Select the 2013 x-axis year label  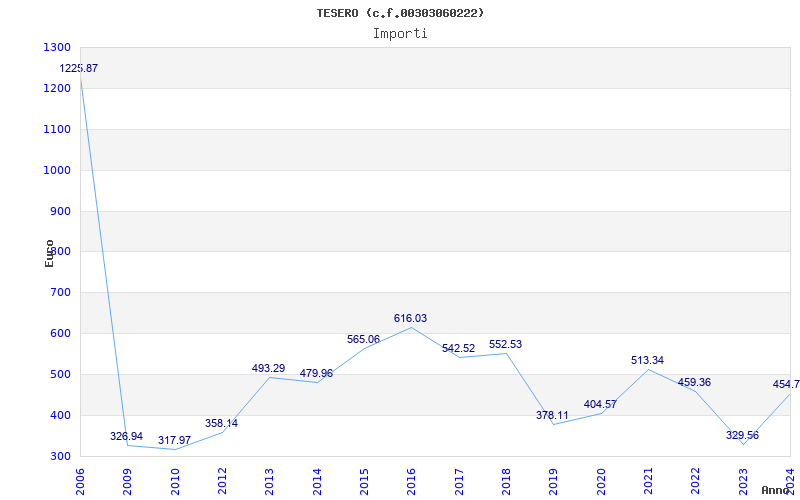pos(269,482)
